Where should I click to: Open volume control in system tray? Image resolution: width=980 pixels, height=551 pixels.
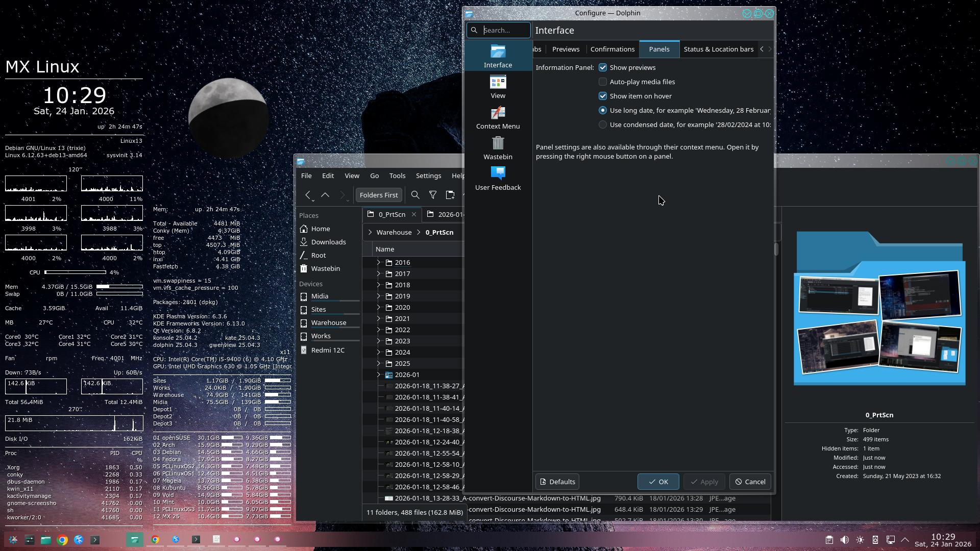845,540
